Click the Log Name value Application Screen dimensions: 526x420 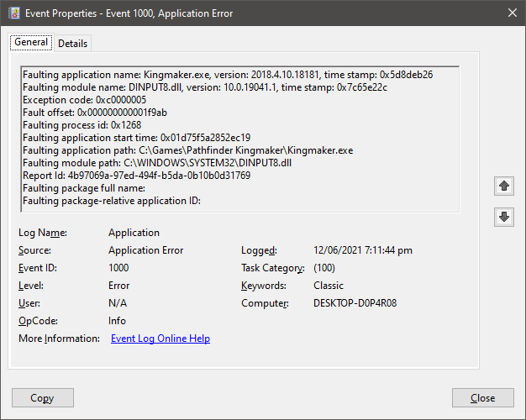pos(134,233)
